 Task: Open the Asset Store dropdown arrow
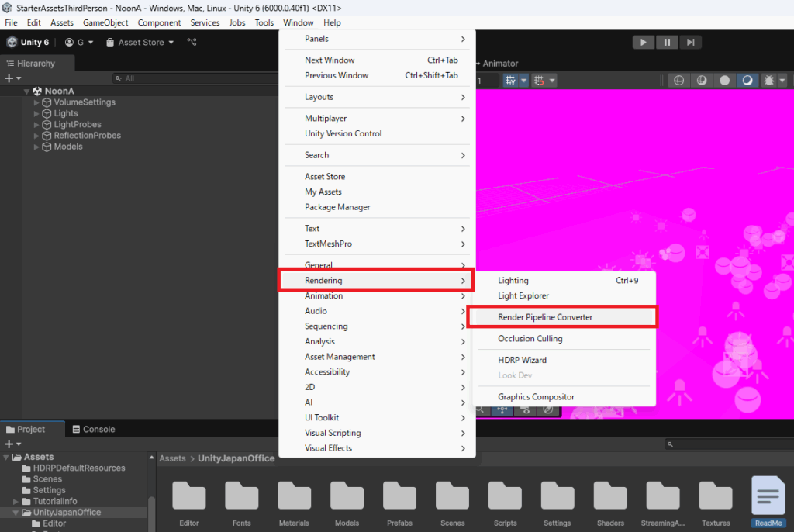[x=171, y=43]
